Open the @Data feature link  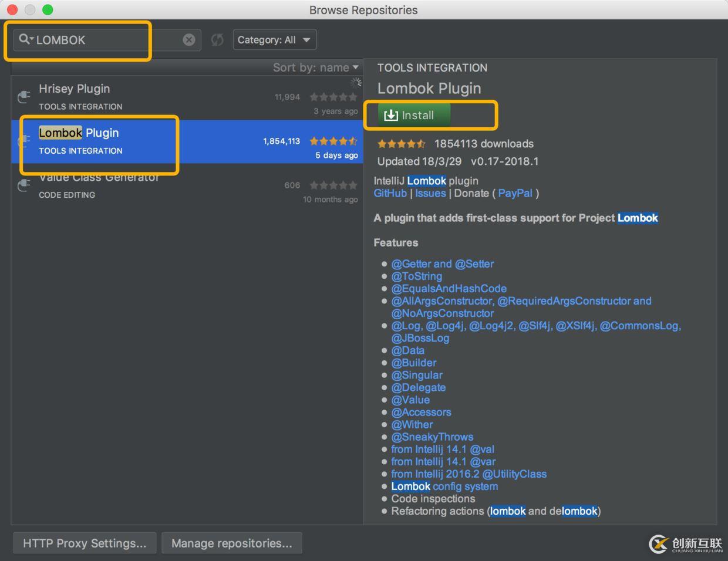tap(408, 350)
